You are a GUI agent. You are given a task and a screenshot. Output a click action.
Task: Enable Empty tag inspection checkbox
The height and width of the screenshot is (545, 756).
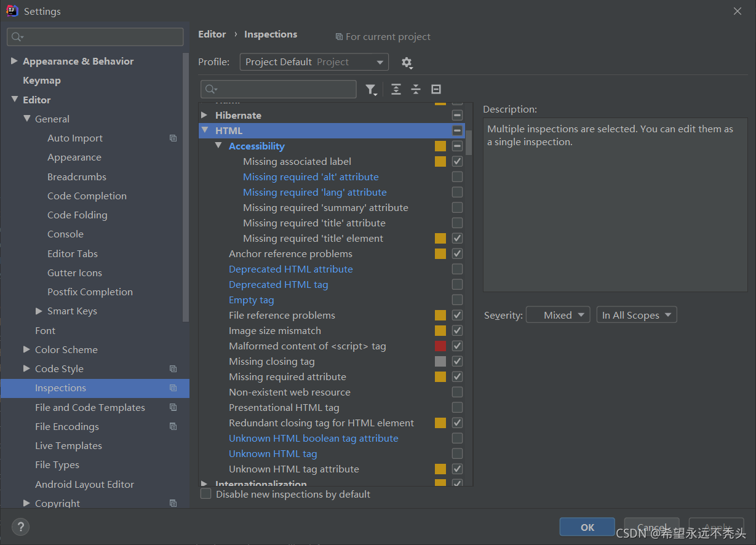457,300
